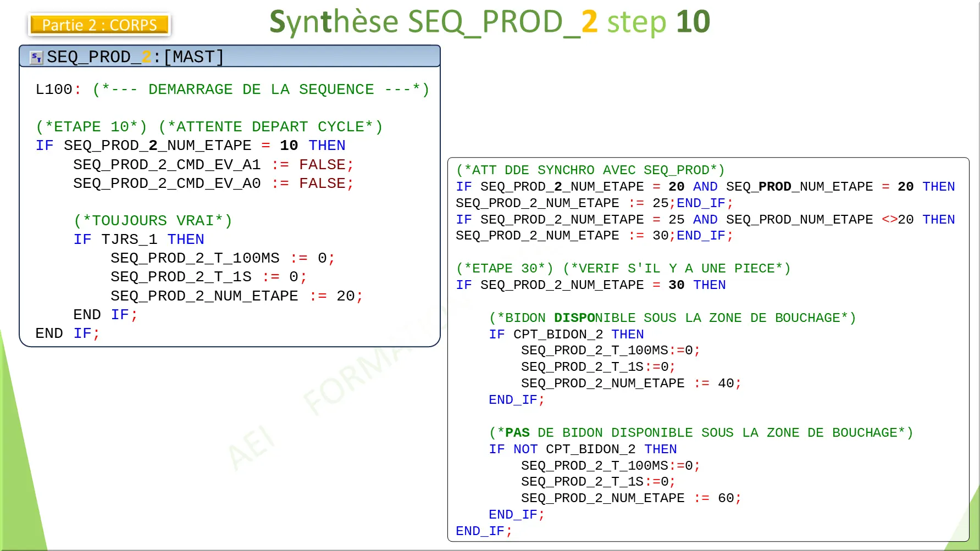Select the ST section icon beside SEQ_PROD_2

click(36, 56)
